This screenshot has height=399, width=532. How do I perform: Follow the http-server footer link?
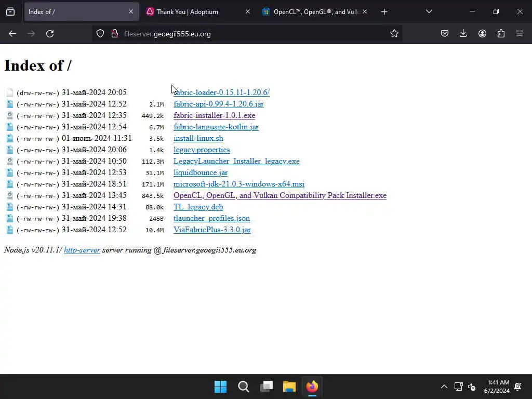click(82, 250)
